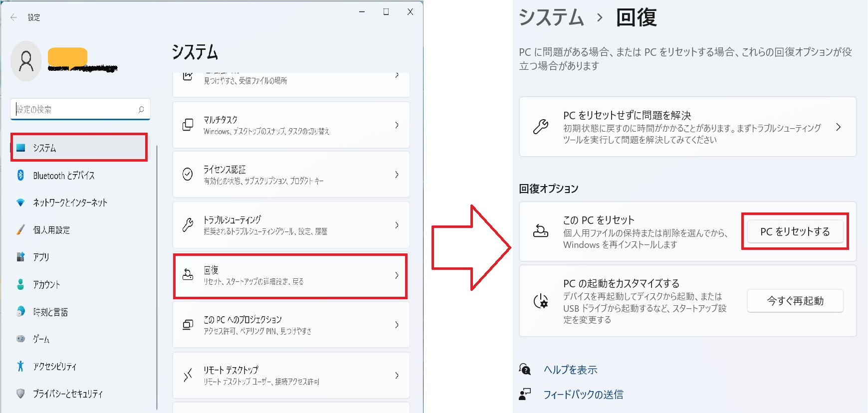The height and width of the screenshot is (413, 868).
Task: Click the ゲーム controller icon
Action: (x=20, y=339)
